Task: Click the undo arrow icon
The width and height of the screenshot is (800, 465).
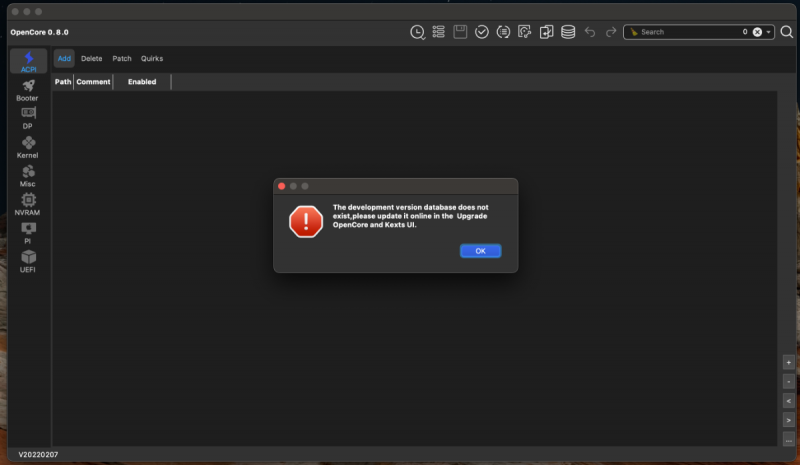Action: tap(590, 32)
